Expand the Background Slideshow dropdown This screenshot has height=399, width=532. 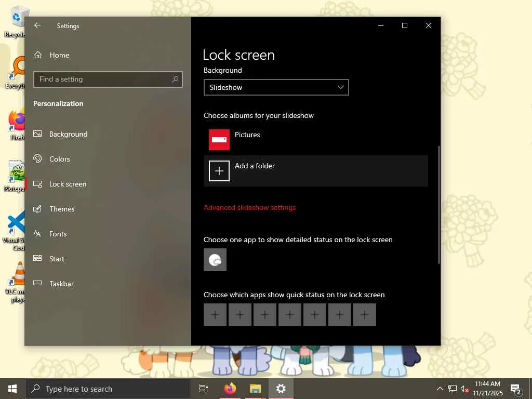click(276, 87)
